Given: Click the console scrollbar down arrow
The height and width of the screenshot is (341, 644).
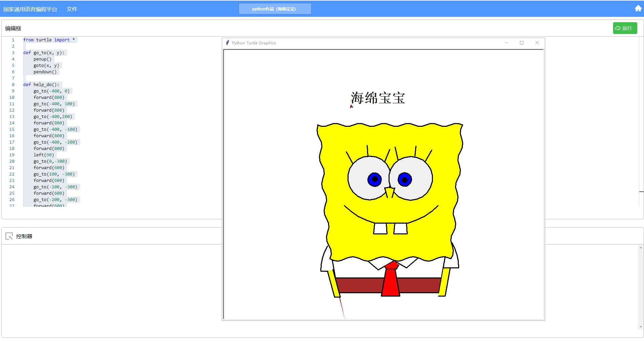Looking at the screenshot, I should coord(641,327).
